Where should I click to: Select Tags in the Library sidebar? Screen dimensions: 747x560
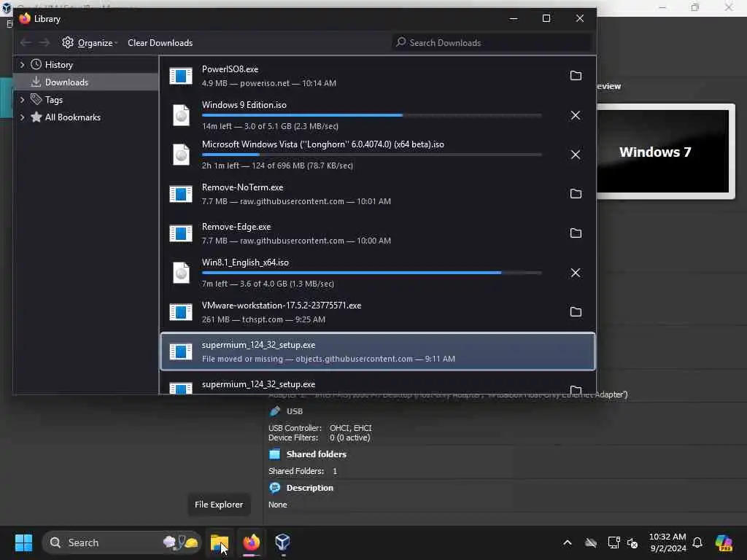[53, 99]
